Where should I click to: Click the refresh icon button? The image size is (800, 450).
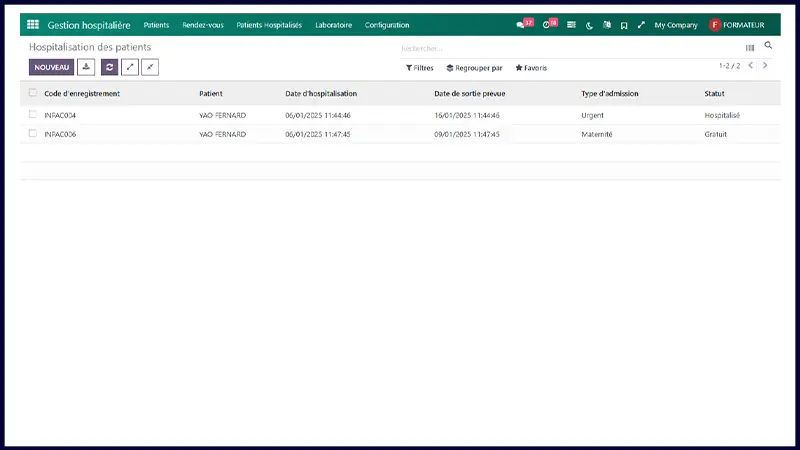point(109,67)
